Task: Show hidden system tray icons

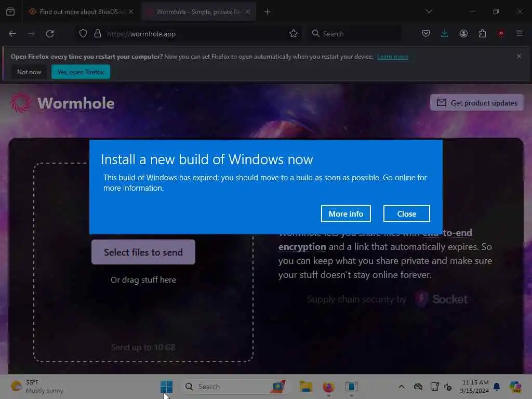Action: 402,387
